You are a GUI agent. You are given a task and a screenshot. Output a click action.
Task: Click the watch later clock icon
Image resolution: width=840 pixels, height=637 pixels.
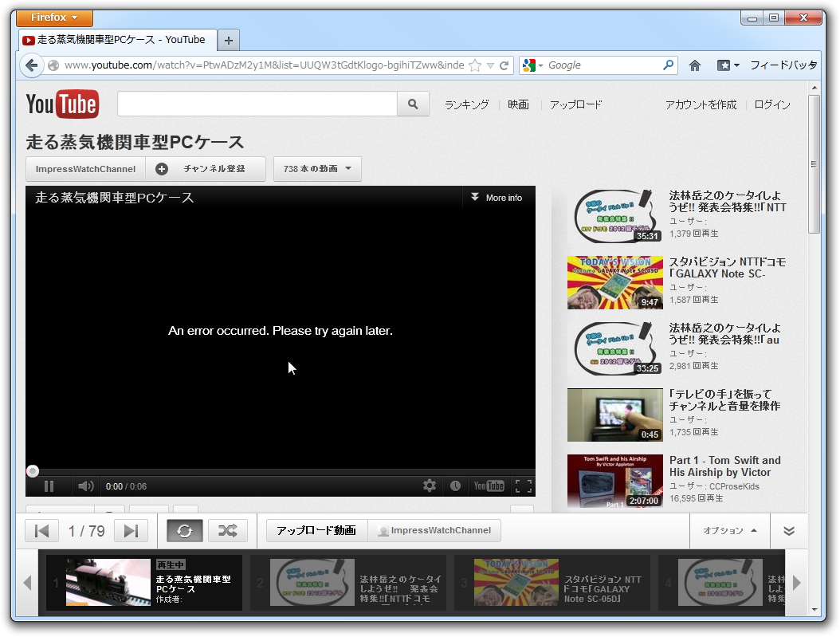pyautogui.click(x=455, y=486)
